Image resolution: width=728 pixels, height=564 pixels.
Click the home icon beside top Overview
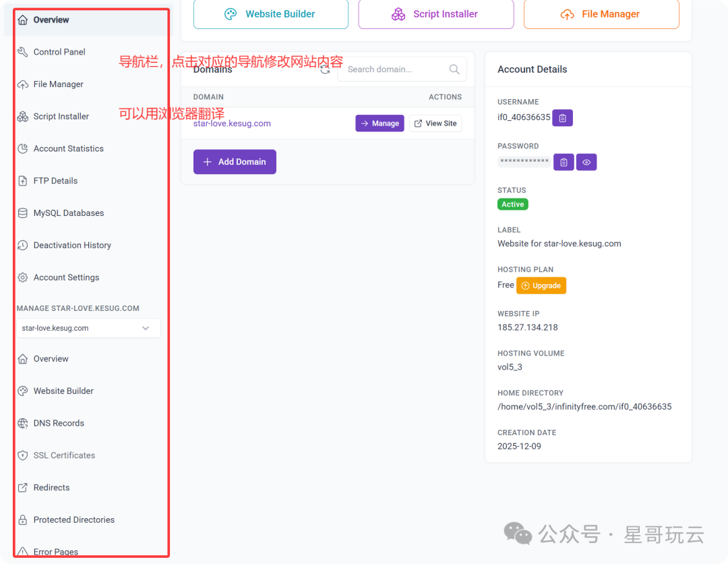(x=23, y=20)
